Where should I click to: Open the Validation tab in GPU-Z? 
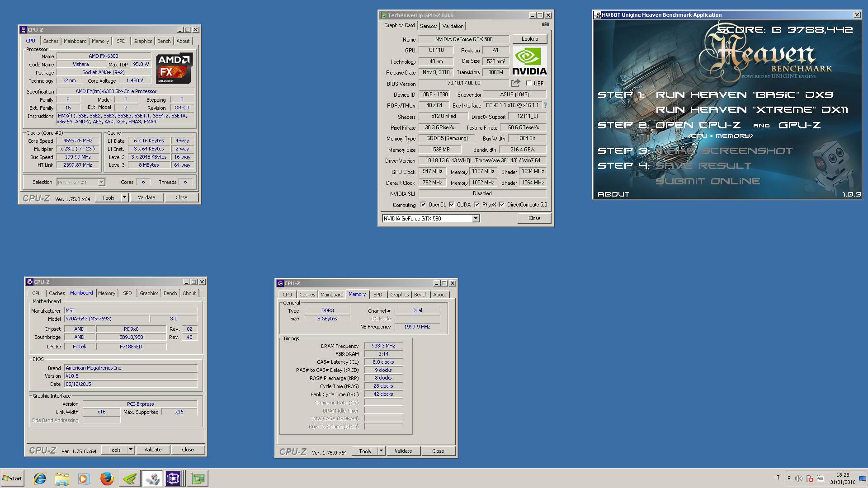coord(453,26)
